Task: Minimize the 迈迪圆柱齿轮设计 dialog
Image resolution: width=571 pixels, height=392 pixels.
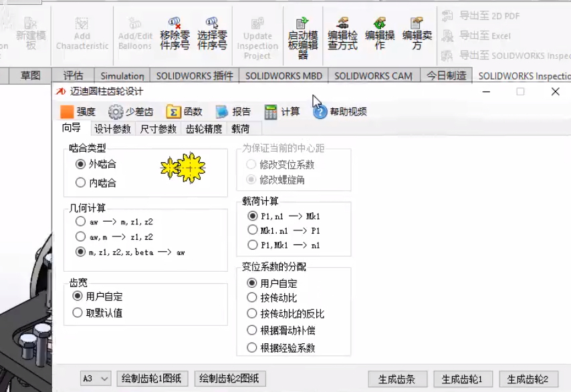Action: click(x=486, y=91)
